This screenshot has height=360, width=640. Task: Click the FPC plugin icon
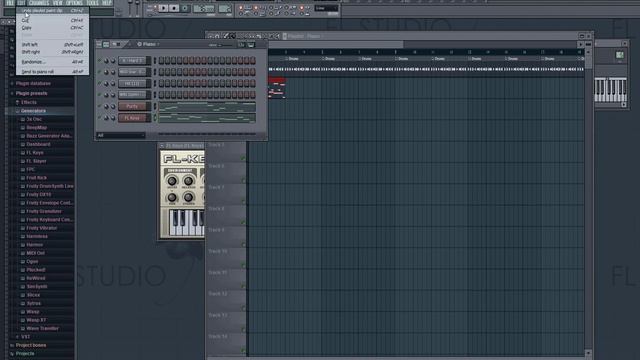click(23, 169)
